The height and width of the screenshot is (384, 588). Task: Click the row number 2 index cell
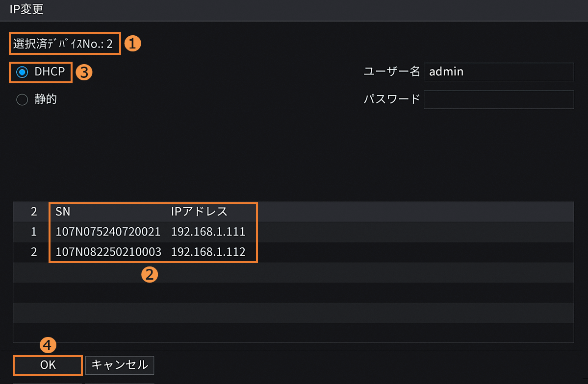(x=34, y=252)
